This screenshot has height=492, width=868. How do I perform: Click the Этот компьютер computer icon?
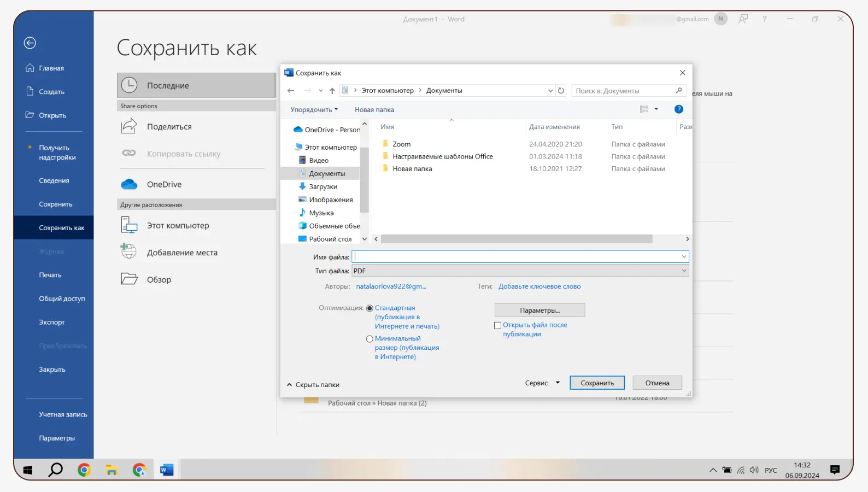(x=129, y=225)
